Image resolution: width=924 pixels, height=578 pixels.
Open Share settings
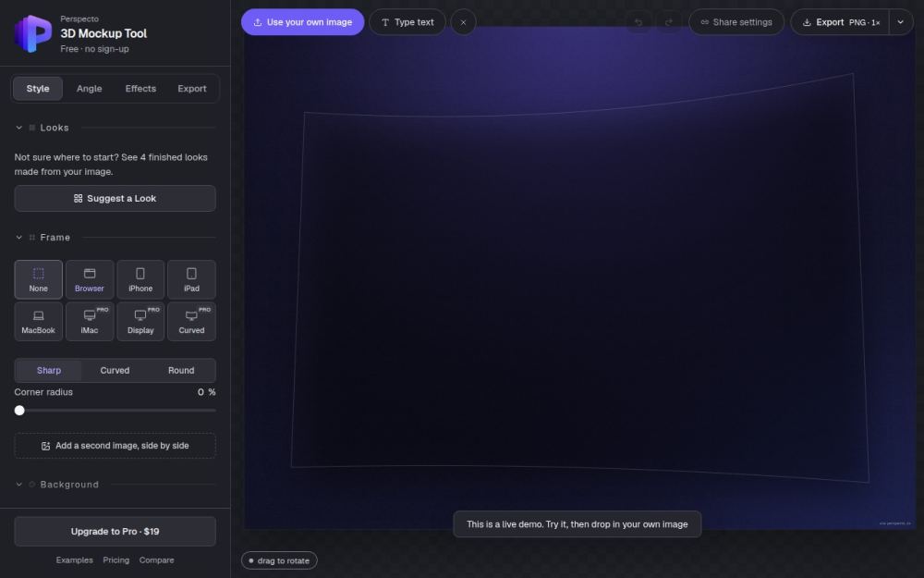[736, 22]
